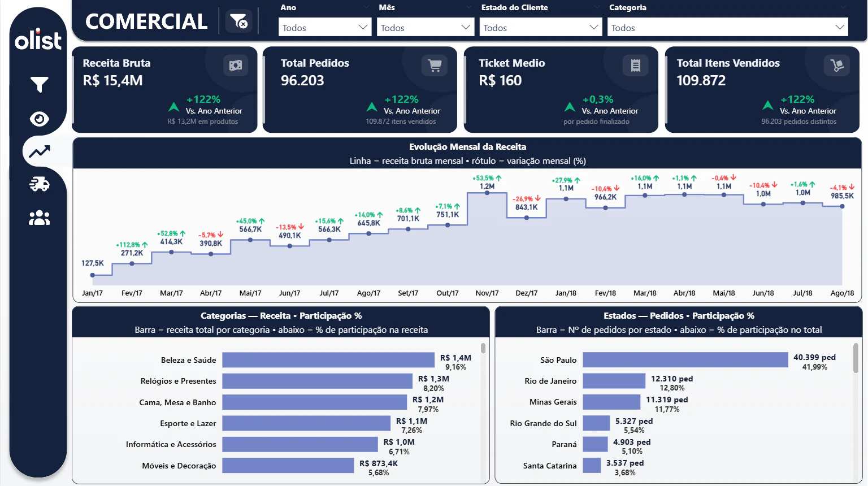The width and height of the screenshot is (868, 486).
Task: Expand the Categoria filter dropdown
Action: click(728, 27)
